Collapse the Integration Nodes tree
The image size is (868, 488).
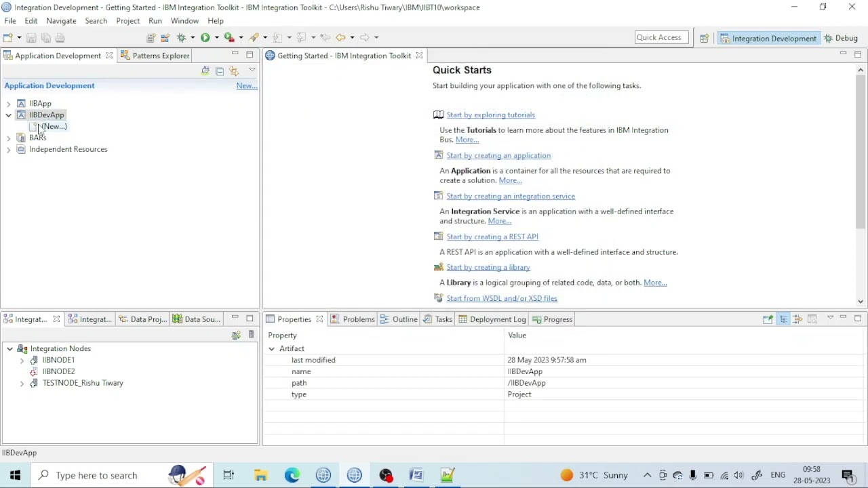[9, 348]
